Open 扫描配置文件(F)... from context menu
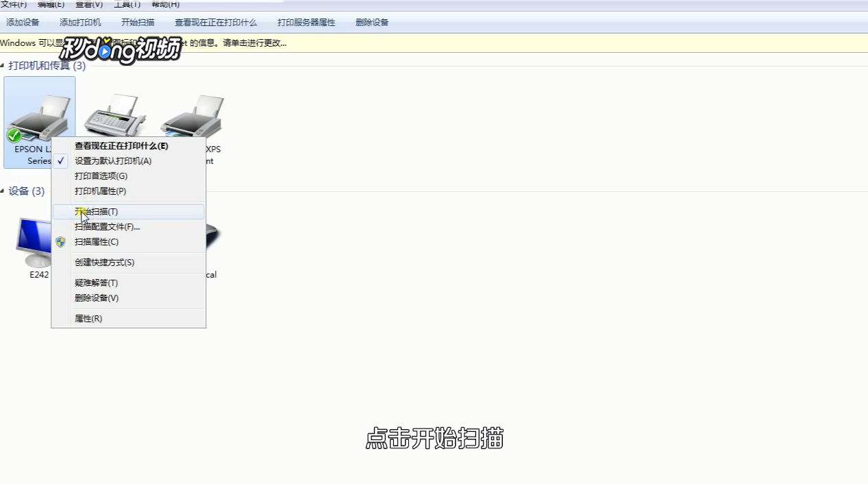 point(129,227)
